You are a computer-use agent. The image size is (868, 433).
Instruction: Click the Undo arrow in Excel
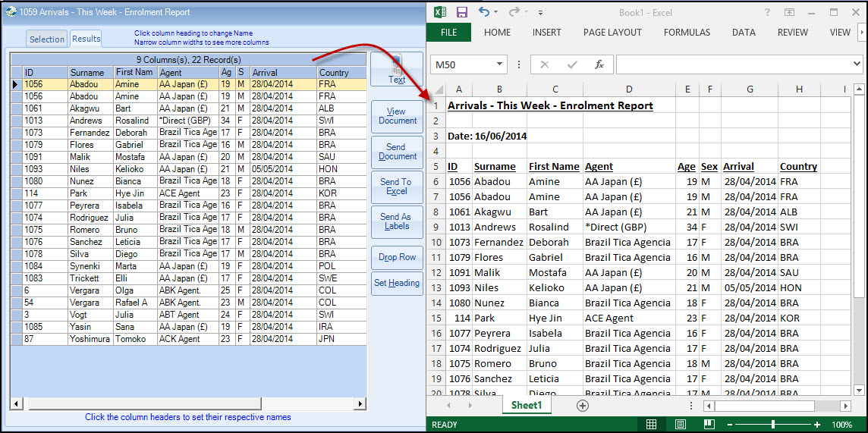[x=484, y=11]
